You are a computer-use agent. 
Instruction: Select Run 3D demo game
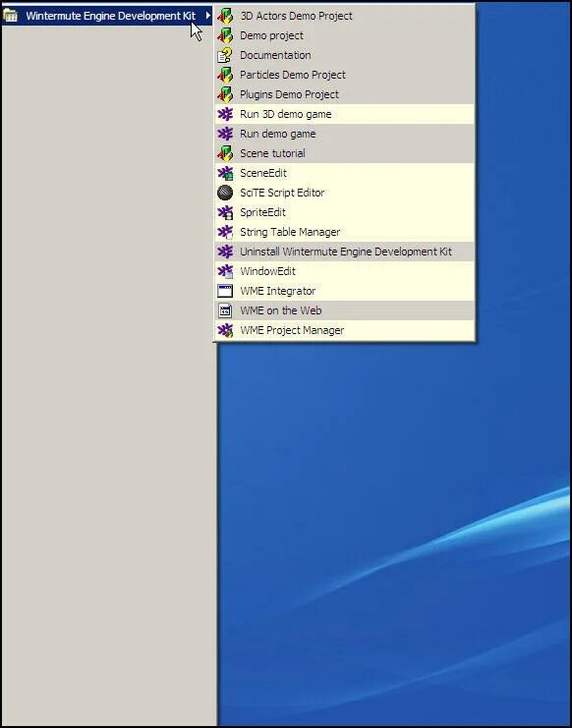pos(345,114)
